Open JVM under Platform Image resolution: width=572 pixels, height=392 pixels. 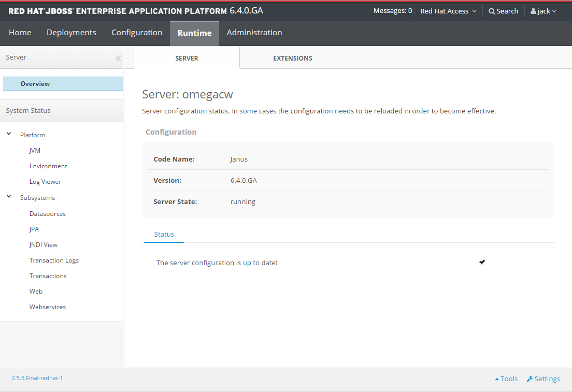pos(35,151)
